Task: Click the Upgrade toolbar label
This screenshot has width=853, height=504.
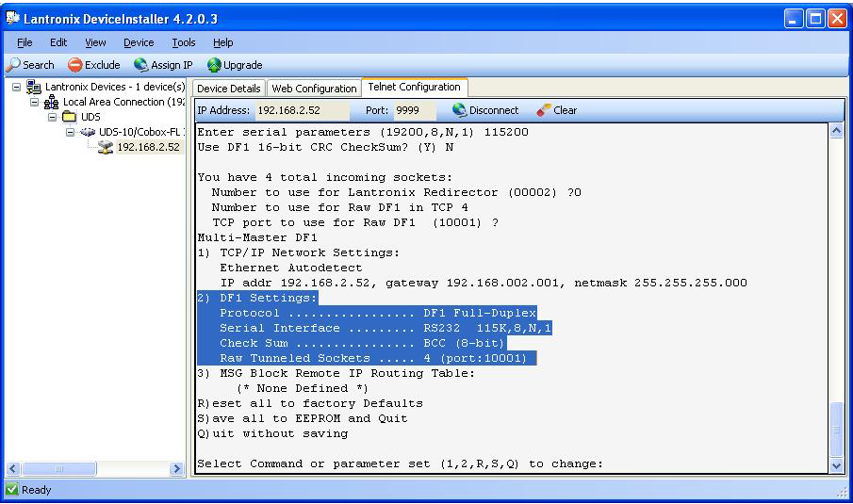Action: click(242, 65)
